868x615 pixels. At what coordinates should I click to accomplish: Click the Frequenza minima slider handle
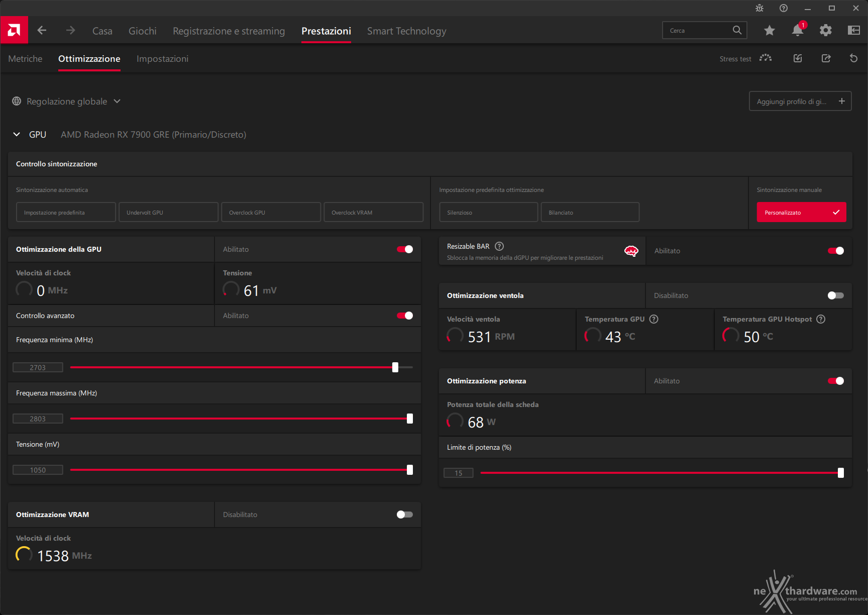pos(395,367)
